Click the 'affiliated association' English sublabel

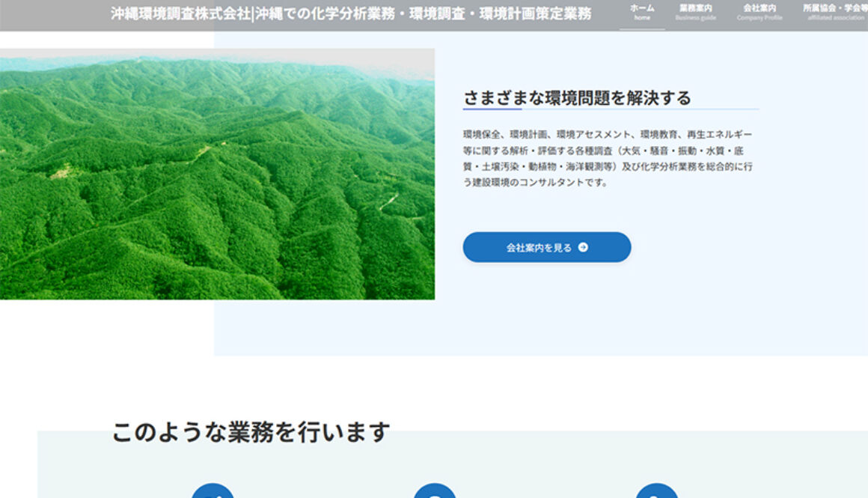tap(836, 18)
